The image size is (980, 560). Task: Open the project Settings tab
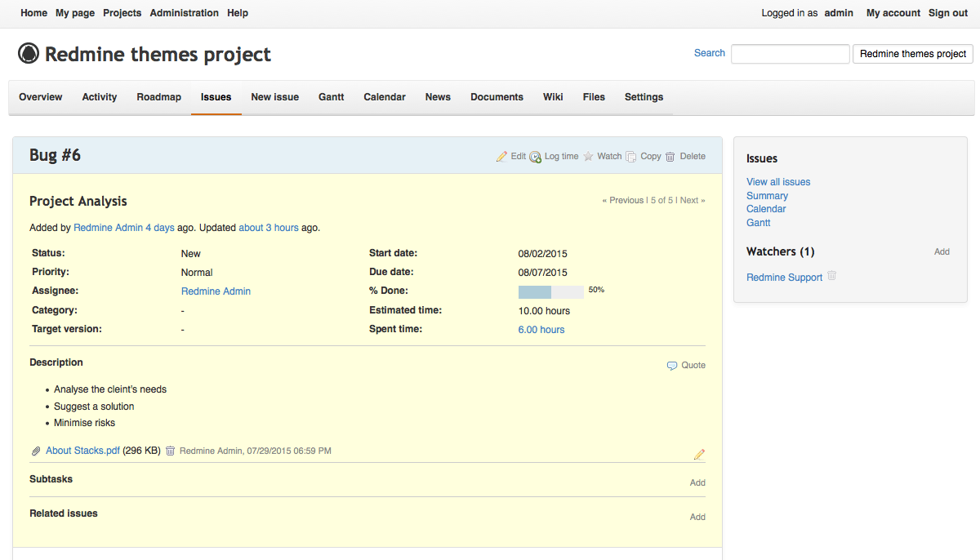coord(644,97)
